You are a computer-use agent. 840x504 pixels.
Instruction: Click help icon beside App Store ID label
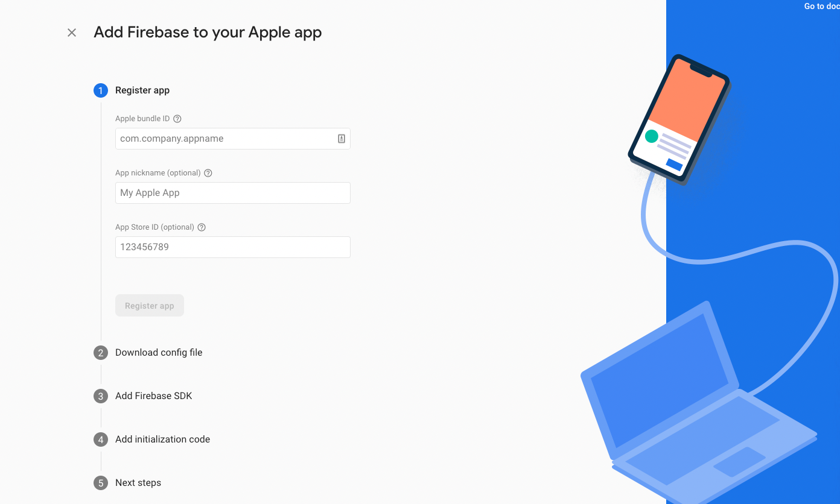(202, 227)
